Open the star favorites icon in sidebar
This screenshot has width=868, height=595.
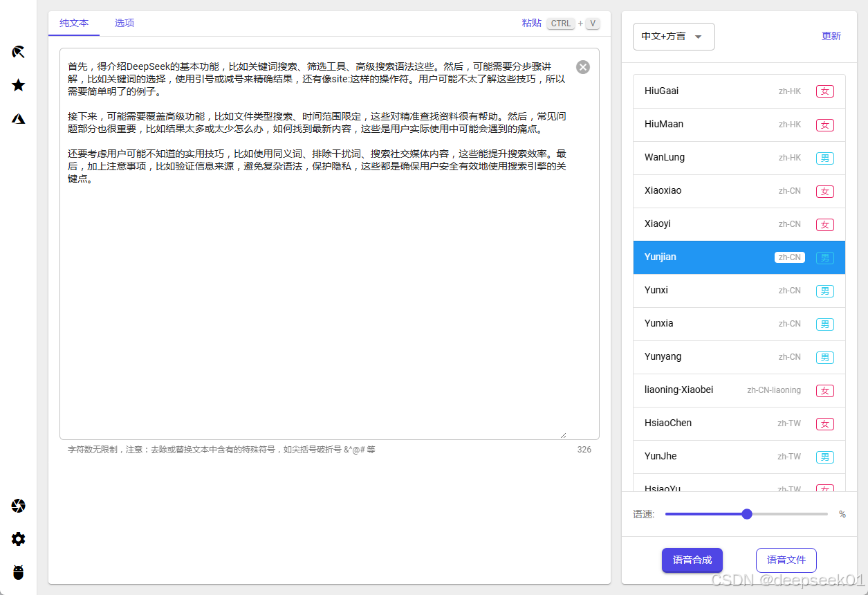tap(19, 85)
